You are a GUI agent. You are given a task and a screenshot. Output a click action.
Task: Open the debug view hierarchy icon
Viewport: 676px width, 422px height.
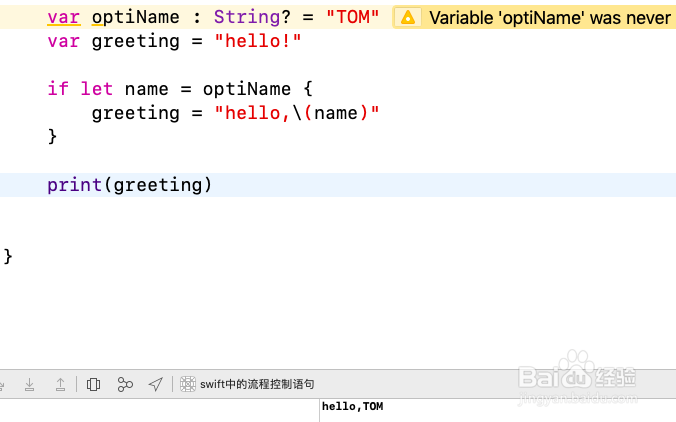(93, 384)
